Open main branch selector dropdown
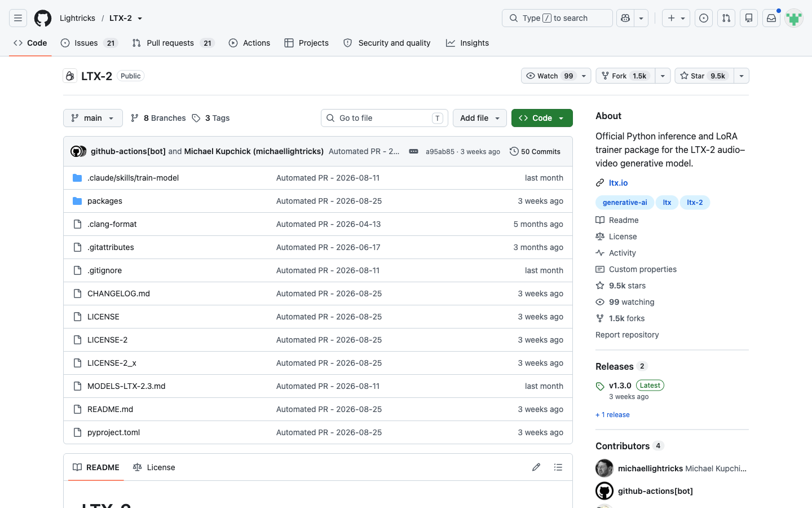 [93, 118]
